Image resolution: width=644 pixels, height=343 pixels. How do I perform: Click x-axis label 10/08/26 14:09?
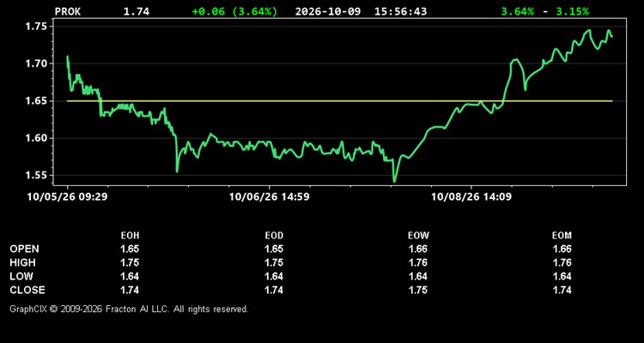(471, 196)
